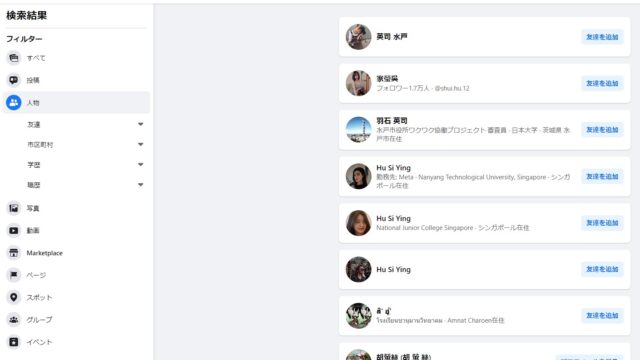The width and height of the screenshot is (640, 360).
Task: Add the Amnat Charoen user as friend
Action: (602, 316)
